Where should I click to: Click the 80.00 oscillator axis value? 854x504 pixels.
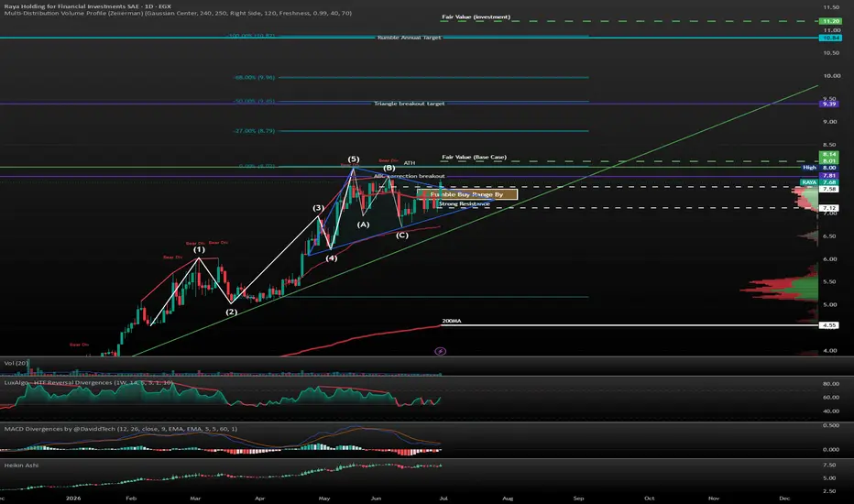tap(831, 384)
